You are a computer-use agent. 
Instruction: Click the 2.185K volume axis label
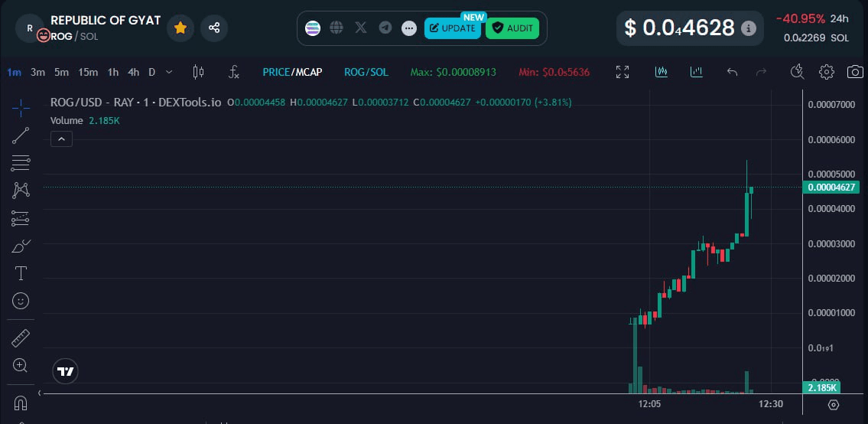point(821,387)
